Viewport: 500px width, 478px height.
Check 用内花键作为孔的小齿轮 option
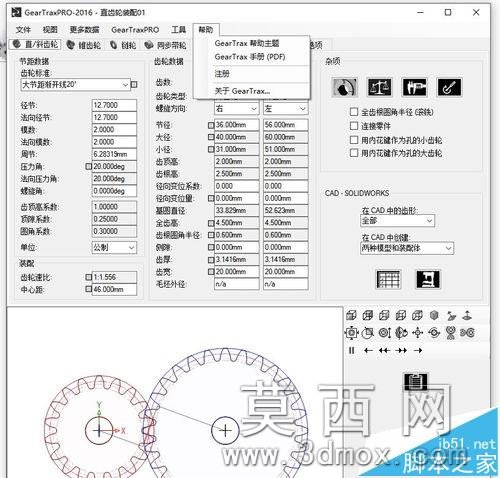point(354,140)
